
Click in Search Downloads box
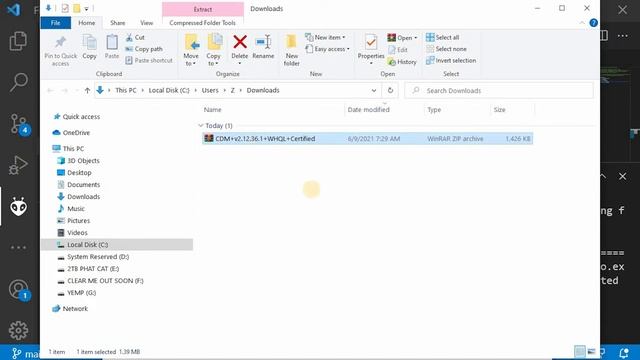[x=499, y=90]
